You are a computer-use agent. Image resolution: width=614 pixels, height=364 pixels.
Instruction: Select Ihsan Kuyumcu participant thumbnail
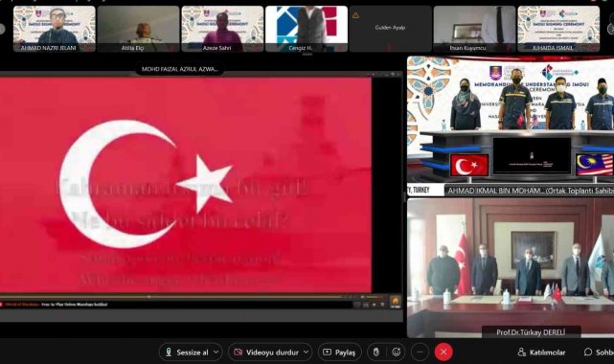[474, 29]
